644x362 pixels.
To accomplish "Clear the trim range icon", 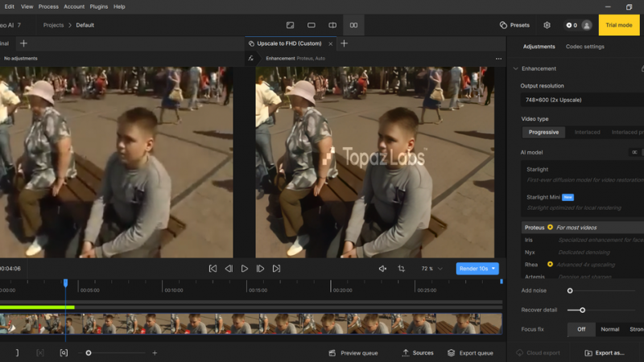I will (x=40, y=352).
